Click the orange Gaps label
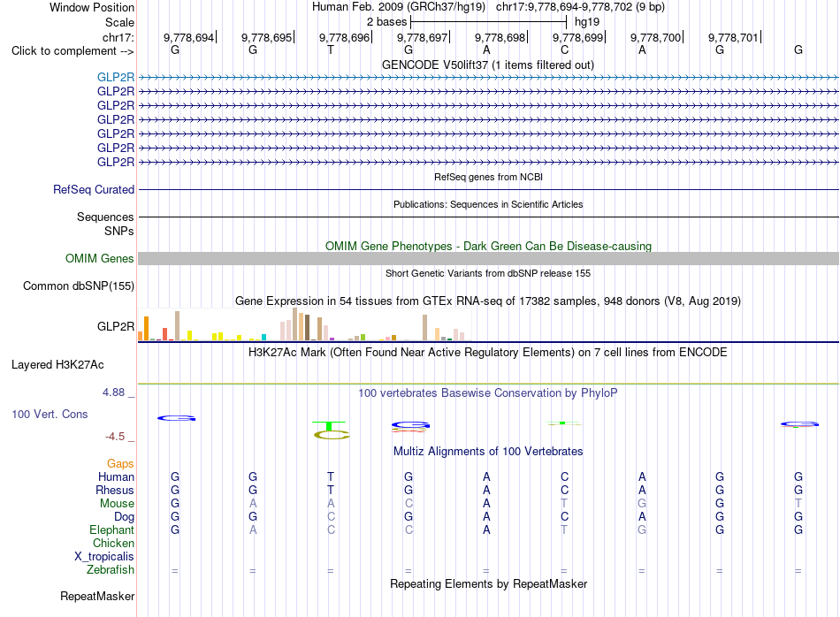This screenshot has width=840, height=617. click(x=120, y=463)
